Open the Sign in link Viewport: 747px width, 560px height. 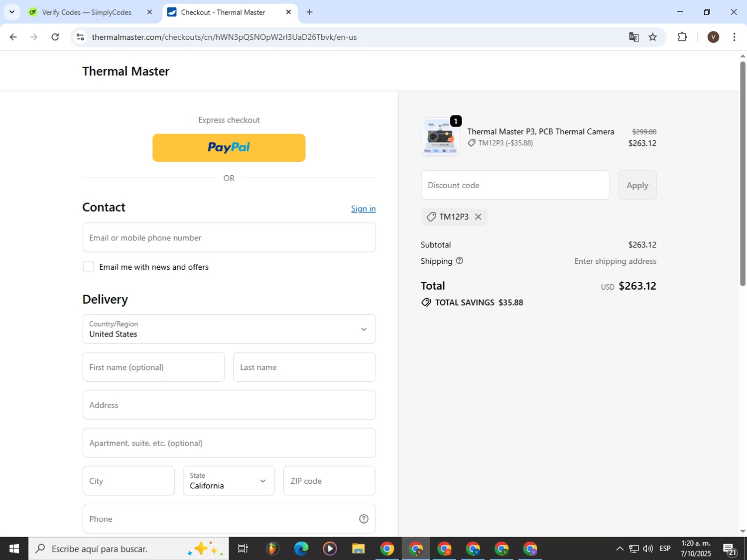coord(363,209)
